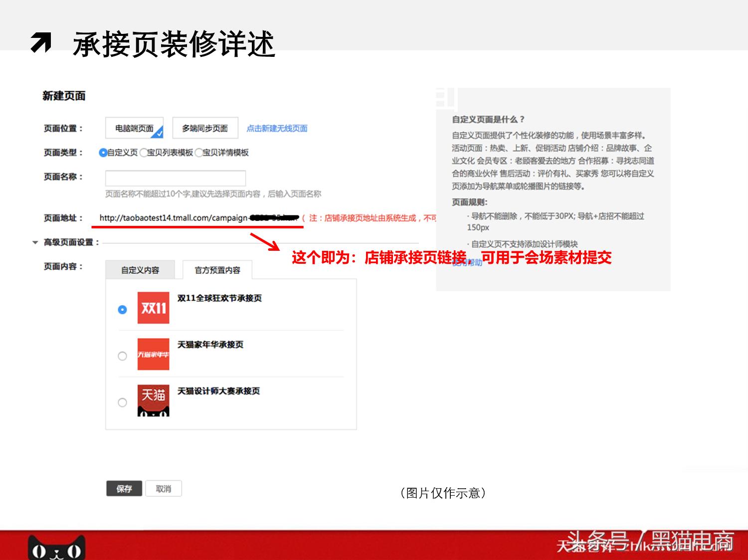This screenshot has width=748, height=560.
Task: Select the 宝贝列表模板 radio button
Action: click(143, 153)
